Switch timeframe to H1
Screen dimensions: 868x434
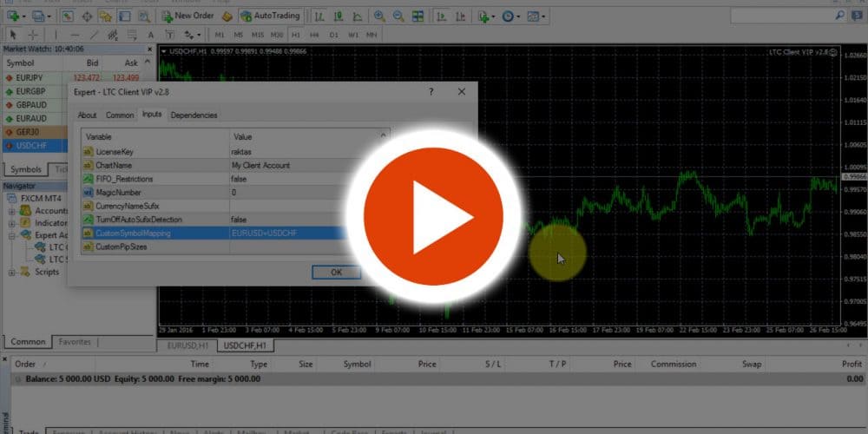pyautogui.click(x=296, y=35)
